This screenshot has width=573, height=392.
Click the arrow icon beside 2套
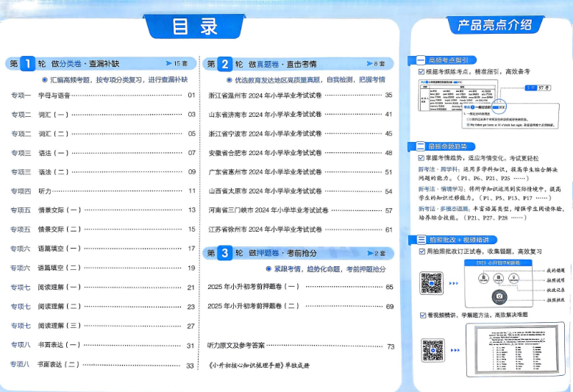370,253
